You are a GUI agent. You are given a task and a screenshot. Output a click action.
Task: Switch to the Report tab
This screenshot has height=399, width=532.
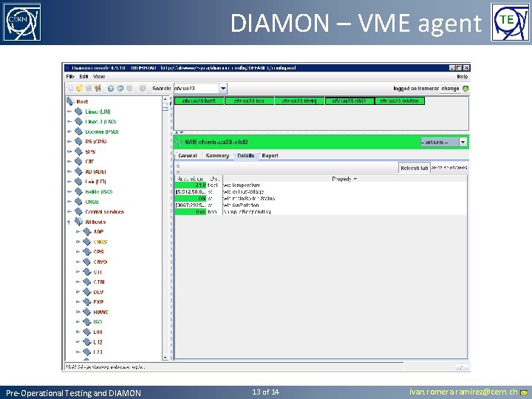(x=270, y=156)
